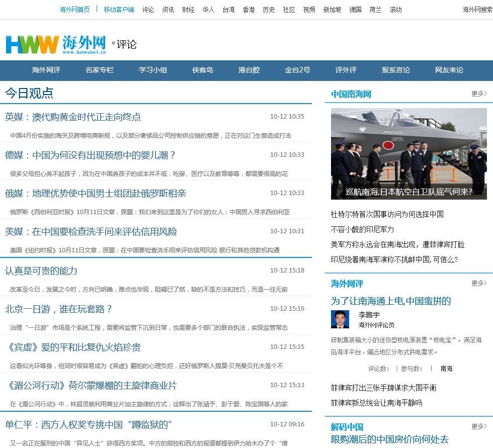Open 印尼绕着南海军演称不挑衅中国,可信么?
The image size is (493, 448).
tap(394, 259)
